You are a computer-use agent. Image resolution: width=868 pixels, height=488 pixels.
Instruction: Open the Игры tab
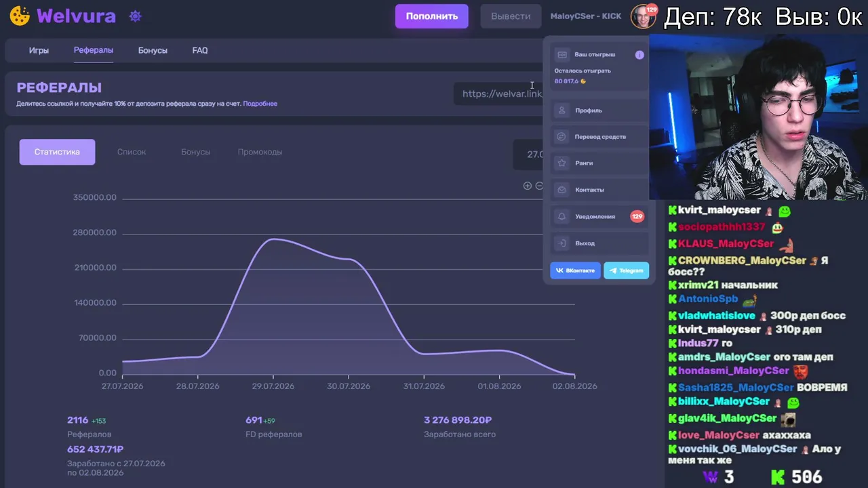point(39,50)
